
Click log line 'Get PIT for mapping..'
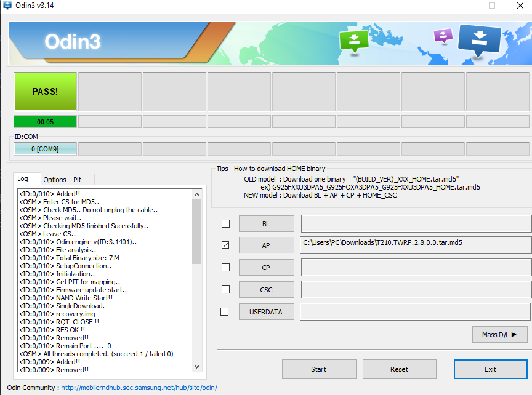pos(70,282)
